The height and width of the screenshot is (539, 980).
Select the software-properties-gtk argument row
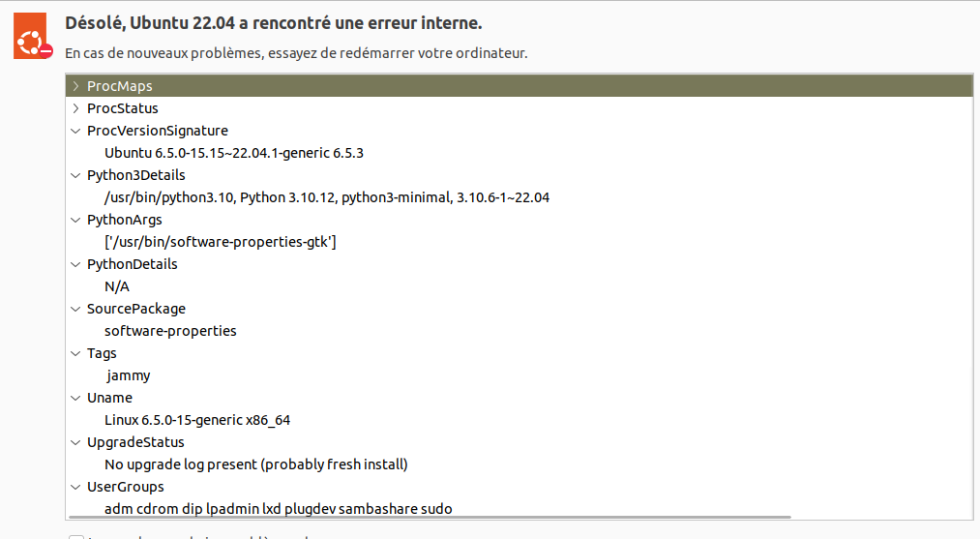[220, 242]
